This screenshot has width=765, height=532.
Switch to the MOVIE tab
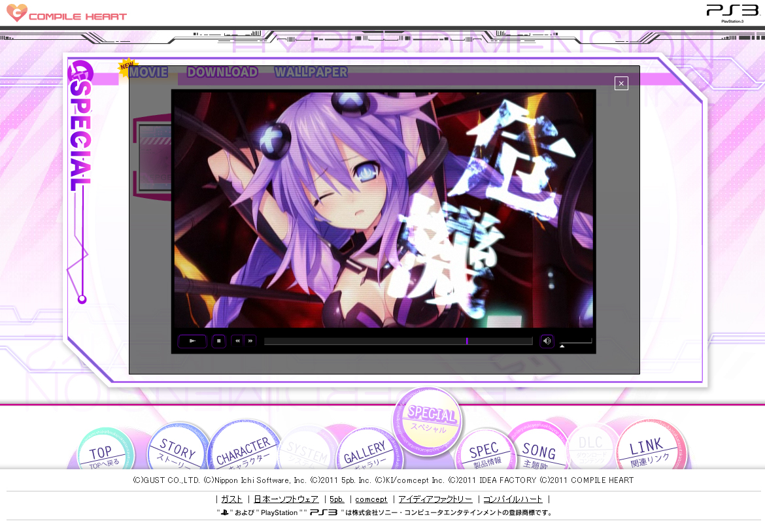click(x=148, y=72)
